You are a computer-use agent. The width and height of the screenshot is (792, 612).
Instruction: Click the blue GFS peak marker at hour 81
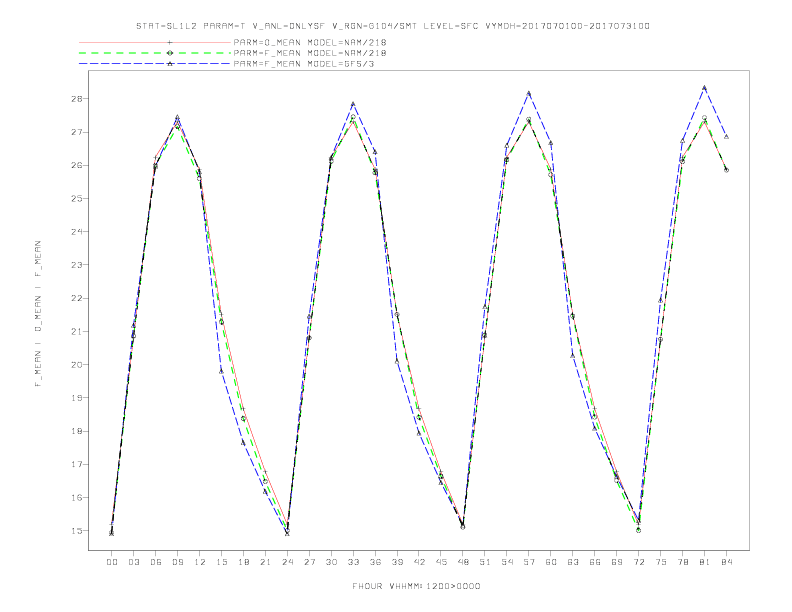click(x=705, y=88)
